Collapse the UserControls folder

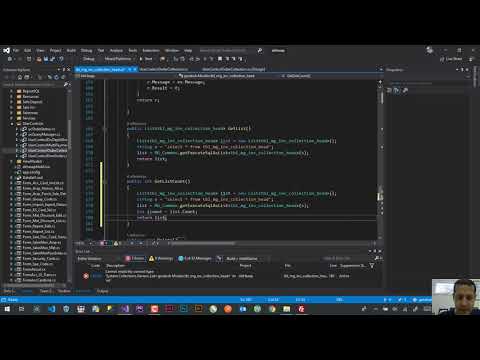[x=11, y=124]
